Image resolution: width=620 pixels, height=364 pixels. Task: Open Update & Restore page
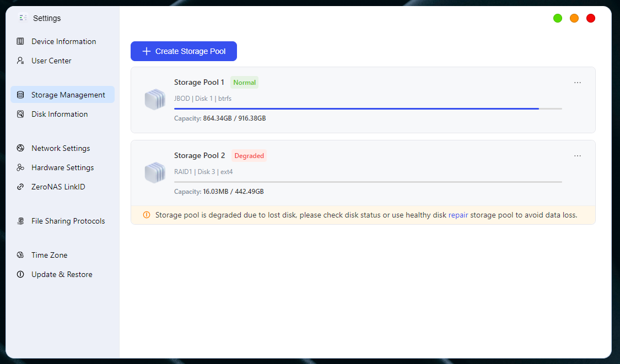point(62,274)
